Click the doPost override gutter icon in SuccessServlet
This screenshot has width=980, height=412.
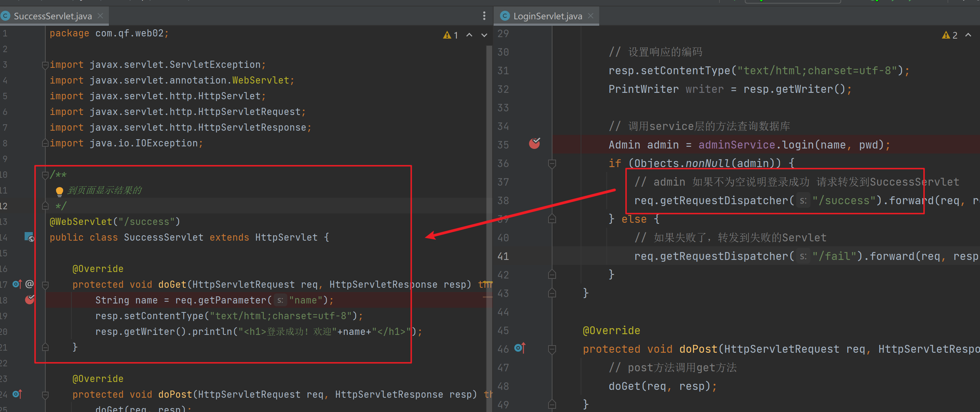[17, 394]
